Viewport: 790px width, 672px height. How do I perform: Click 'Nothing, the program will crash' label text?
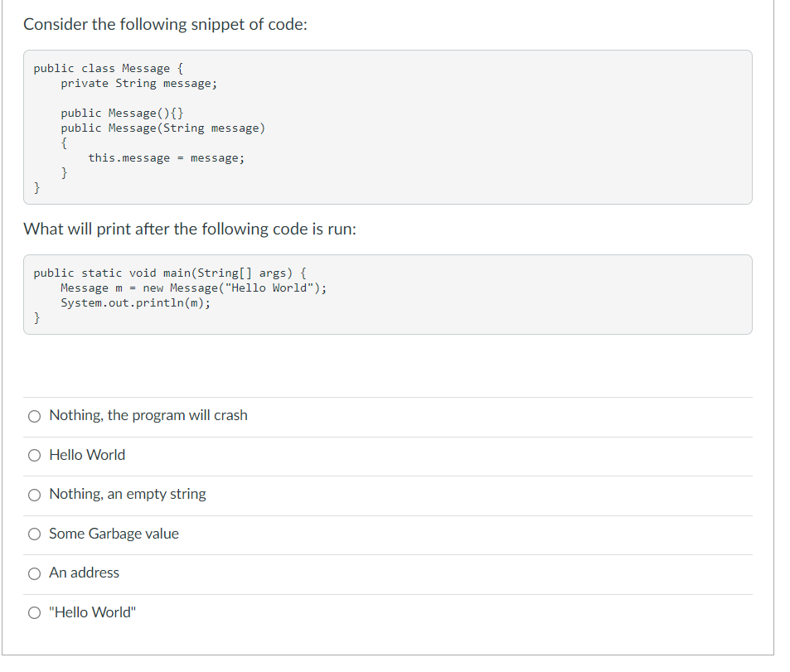coord(148,415)
